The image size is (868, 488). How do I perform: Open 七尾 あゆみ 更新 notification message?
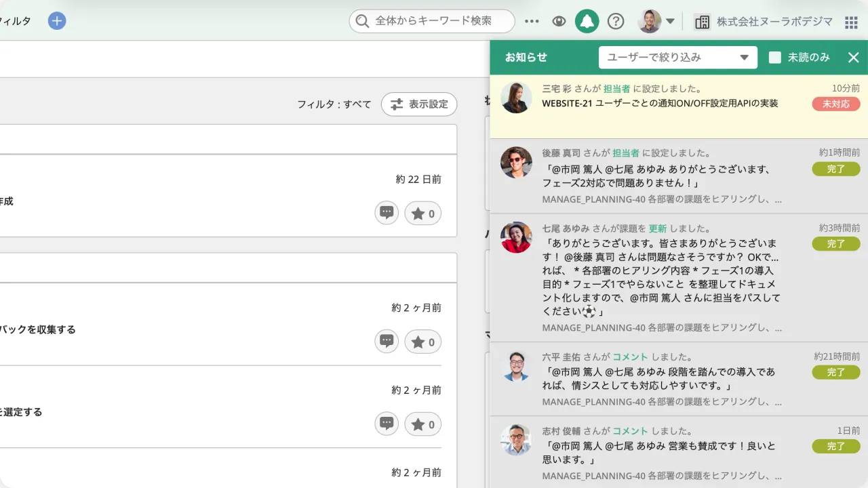click(662, 277)
